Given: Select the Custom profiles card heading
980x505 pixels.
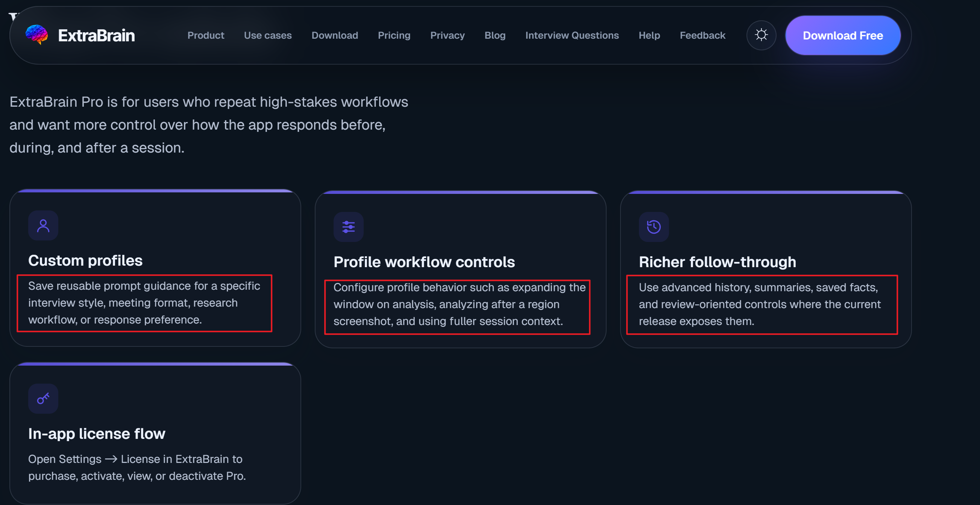Looking at the screenshot, I should [x=85, y=261].
